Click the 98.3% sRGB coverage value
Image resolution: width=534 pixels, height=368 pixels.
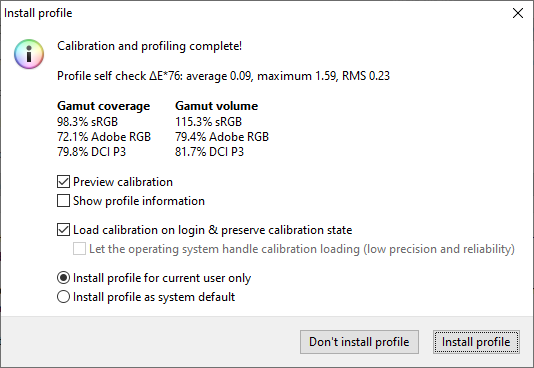(88, 122)
